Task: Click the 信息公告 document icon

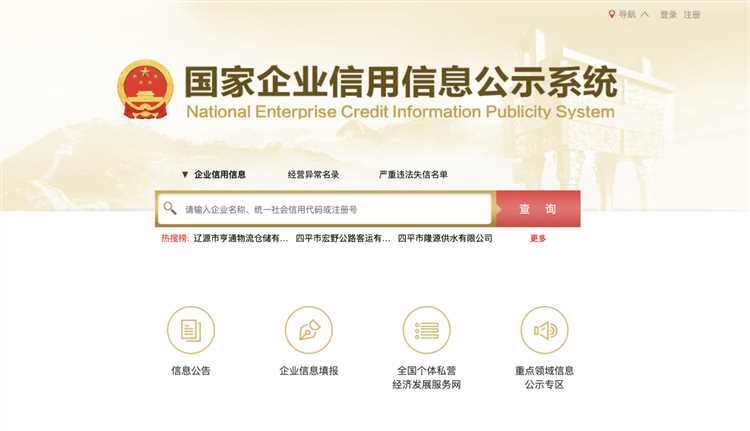Action: point(191,330)
